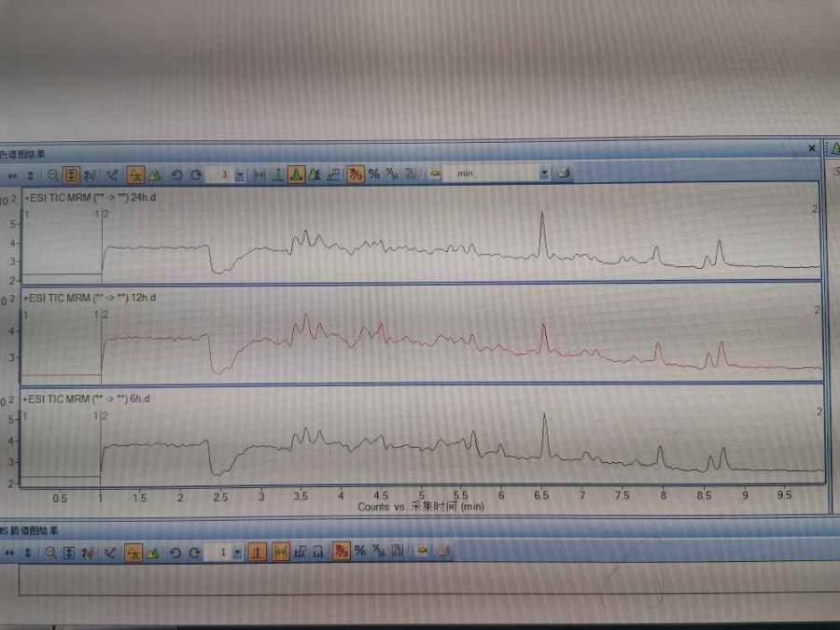The image size is (840, 630).
Task: Click horizontal autoscale arrows in spectrum toolbar
Action: tap(10, 553)
